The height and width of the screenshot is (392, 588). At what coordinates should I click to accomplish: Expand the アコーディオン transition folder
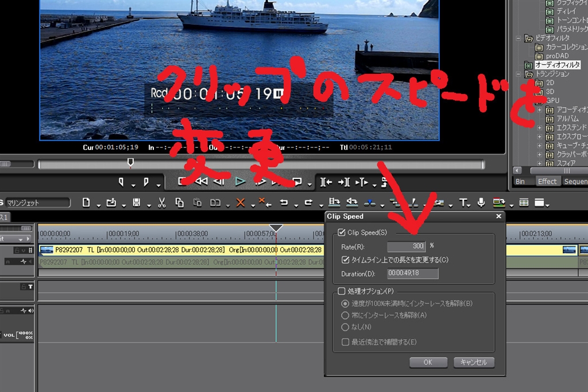540,110
